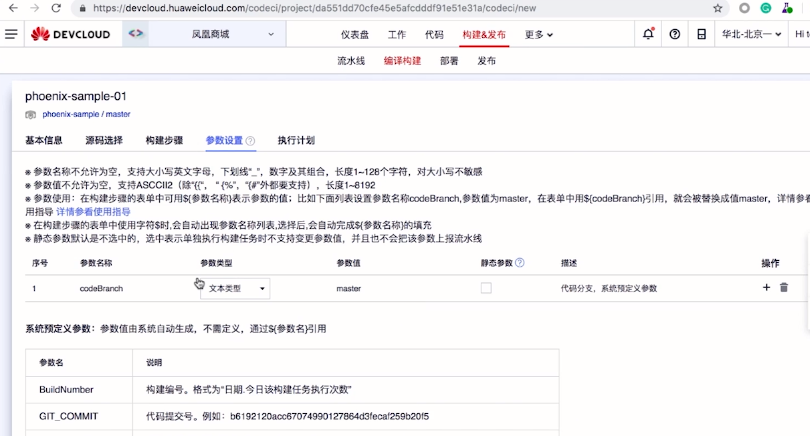Open the 工作 menu item

click(397, 35)
